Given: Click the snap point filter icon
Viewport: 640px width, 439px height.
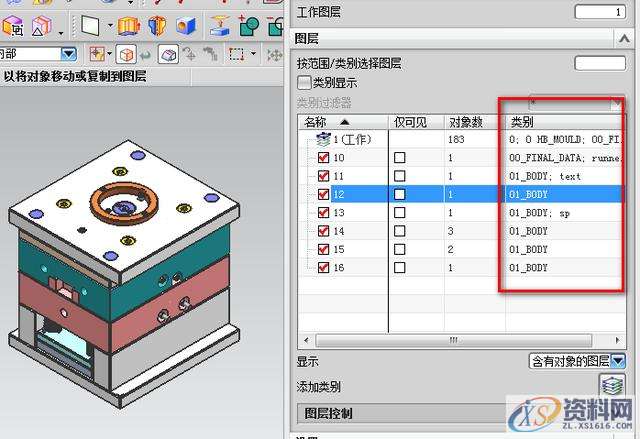Looking at the screenshot, I should 97,54.
